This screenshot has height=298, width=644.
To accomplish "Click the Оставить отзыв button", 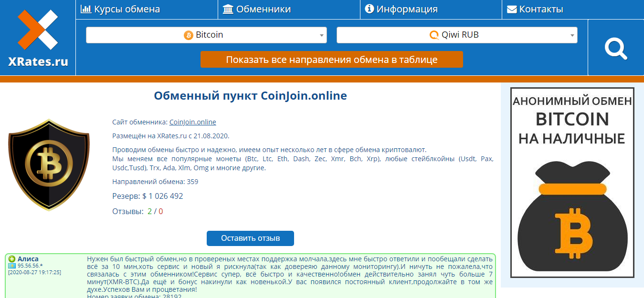I will click(x=250, y=238).
